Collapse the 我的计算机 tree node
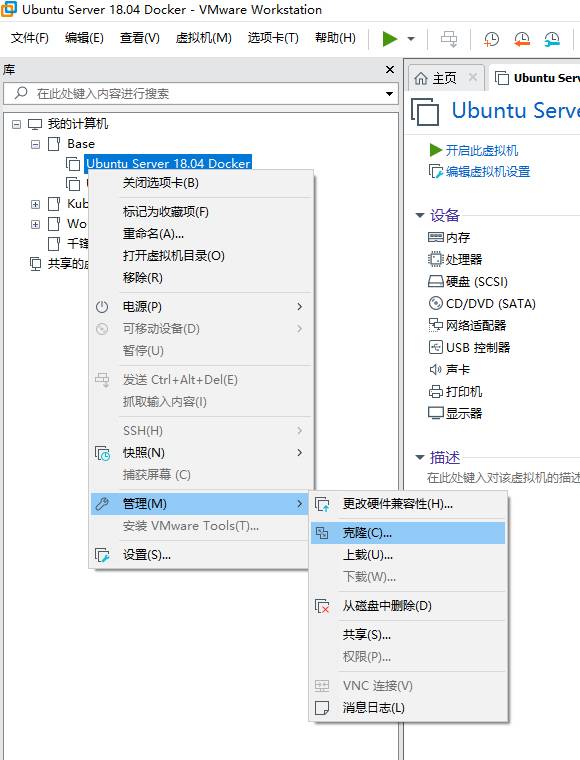The height and width of the screenshot is (760, 580). [x=16, y=124]
